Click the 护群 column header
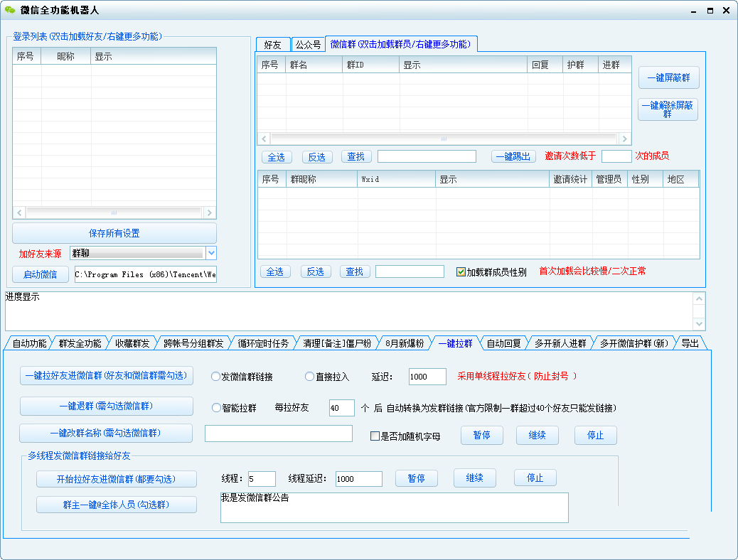Viewport: 738px width, 560px height. pyautogui.click(x=580, y=65)
